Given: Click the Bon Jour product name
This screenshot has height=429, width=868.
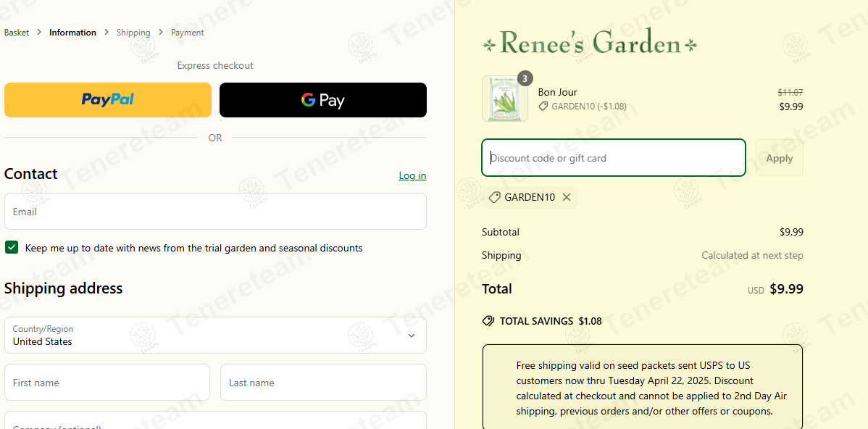Looking at the screenshot, I should (x=557, y=92).
